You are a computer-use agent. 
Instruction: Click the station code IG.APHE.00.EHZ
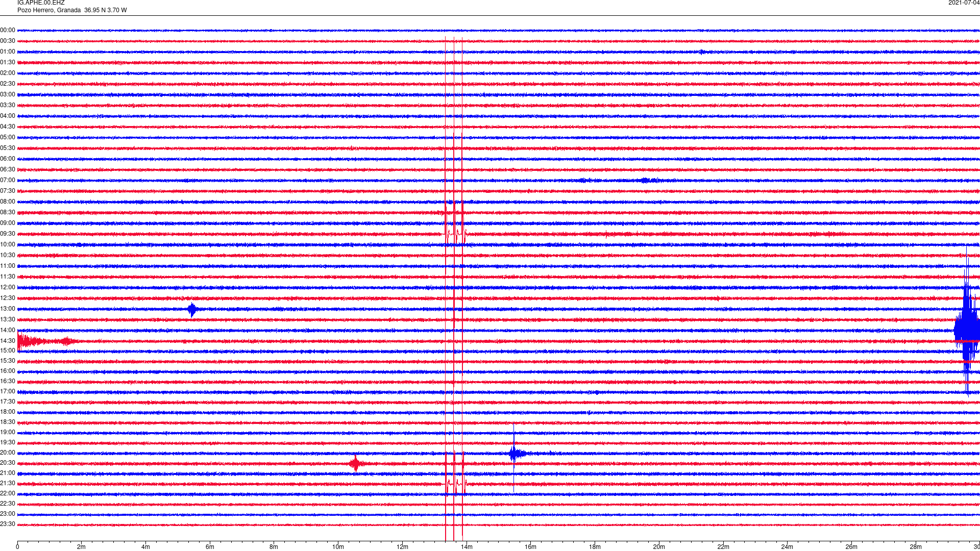point(41,3)
